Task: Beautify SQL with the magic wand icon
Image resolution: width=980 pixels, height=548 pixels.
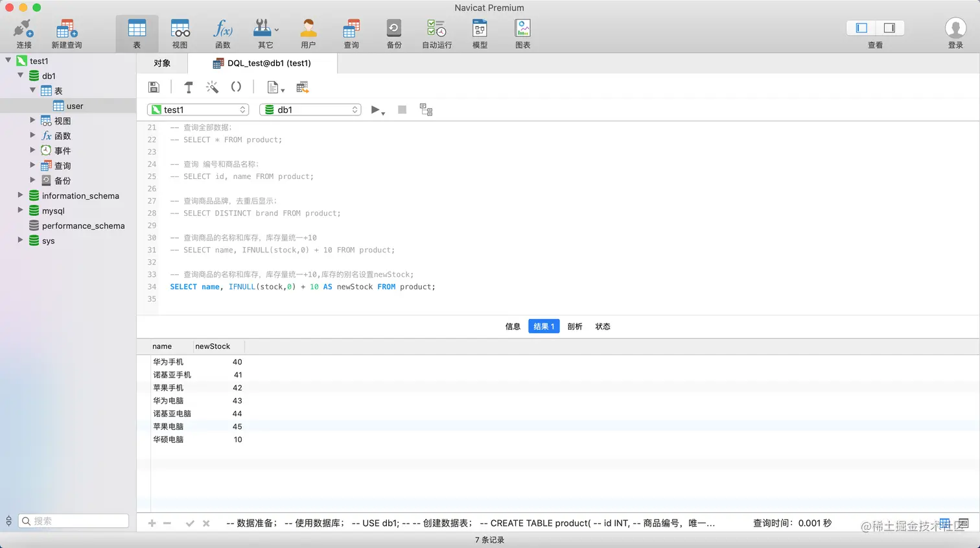Action: 212,87
